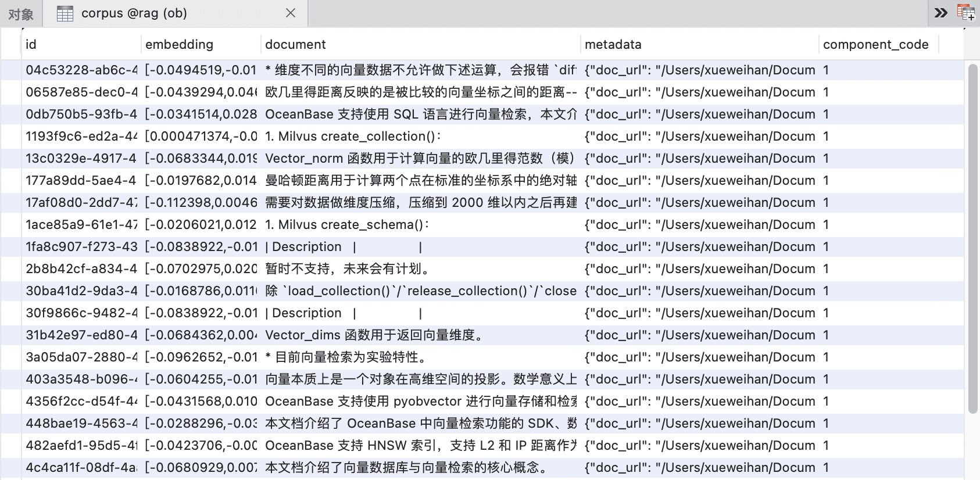Select the id cell 30ba41d2-9da3-4
The width and height of the screenshot is (980, 480).
pyautogui.click(x=81, y=291)
